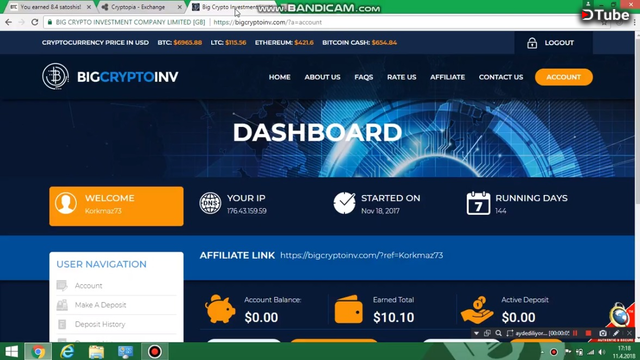Click the Earned Total wallet icon
The image size is (640, 360).
349,309
